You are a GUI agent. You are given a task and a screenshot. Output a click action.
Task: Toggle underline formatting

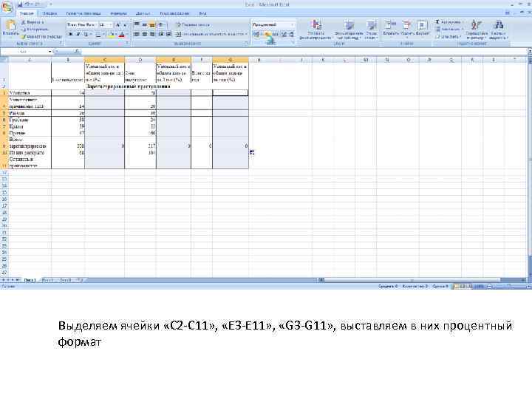coord(86,34)
